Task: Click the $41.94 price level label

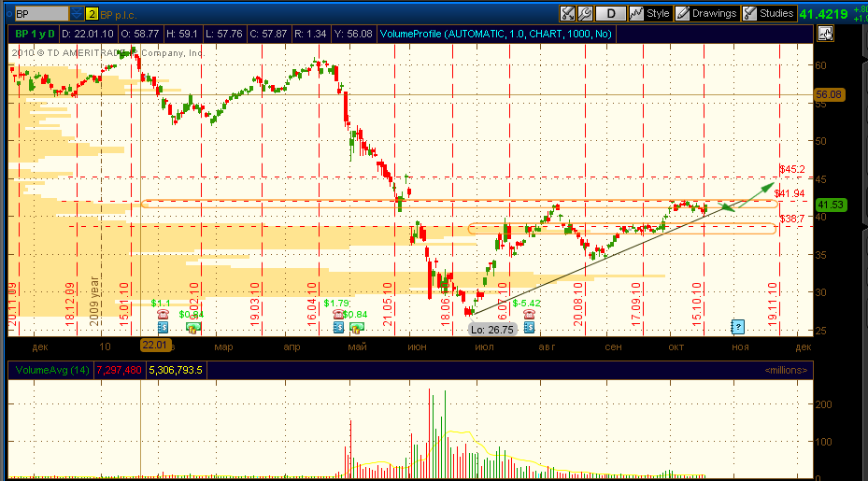Action: (790, 193)
